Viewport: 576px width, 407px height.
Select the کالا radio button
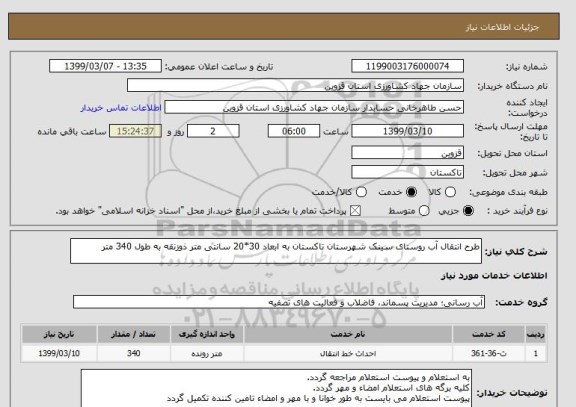pos(450,192)
